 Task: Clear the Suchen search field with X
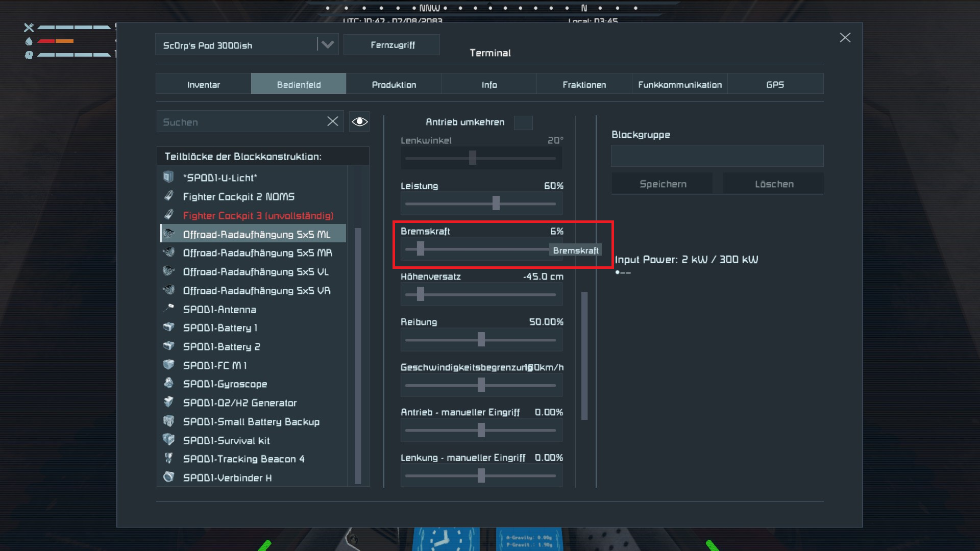click(x=332, y=121)
